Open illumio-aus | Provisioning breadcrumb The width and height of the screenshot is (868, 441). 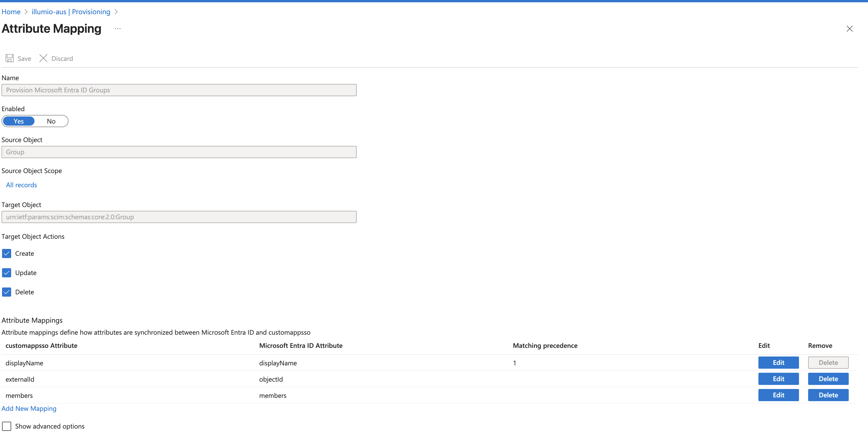[x=71, y=12]
